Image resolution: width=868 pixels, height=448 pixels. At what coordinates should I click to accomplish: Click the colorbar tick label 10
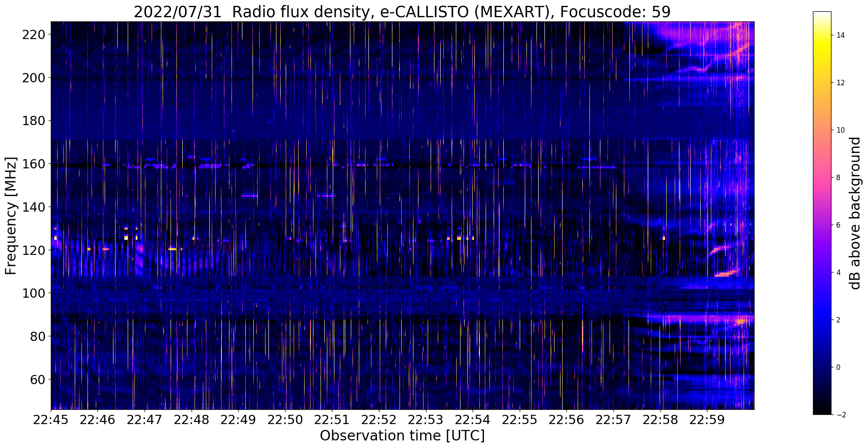click(x=841, y=130)
